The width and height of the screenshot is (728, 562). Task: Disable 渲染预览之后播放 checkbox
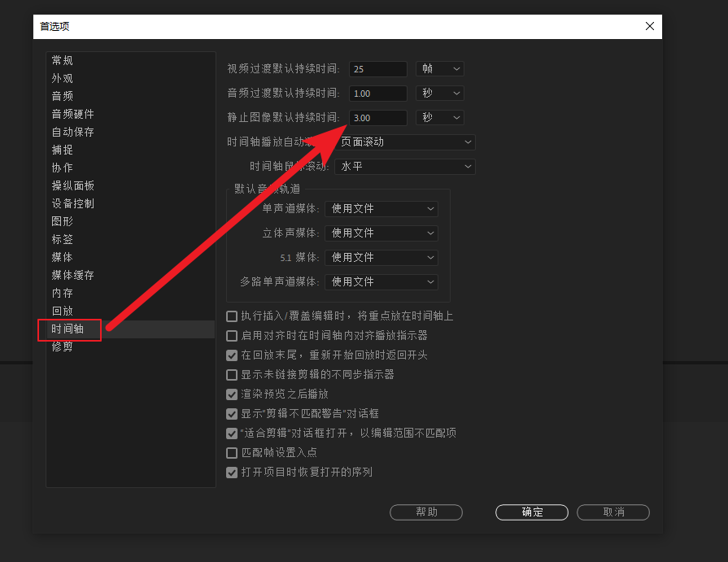click(232, 394)
